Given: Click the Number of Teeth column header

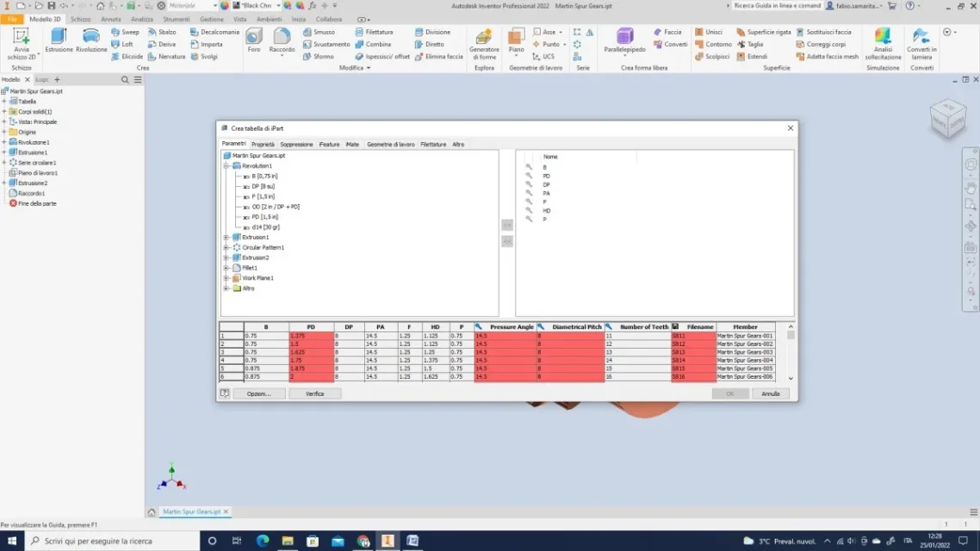Looking at the screenshot, I should point(637,327).
